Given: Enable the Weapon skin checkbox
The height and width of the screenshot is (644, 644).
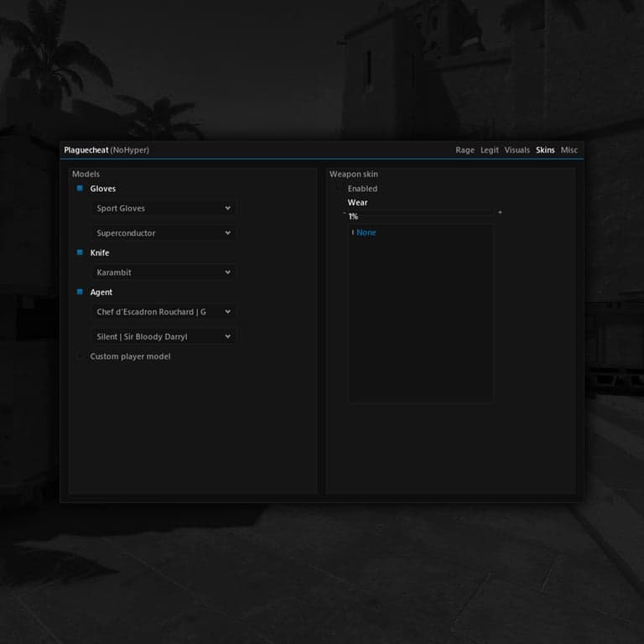Looking at the screenshot, I should click(x=337, y=189).
